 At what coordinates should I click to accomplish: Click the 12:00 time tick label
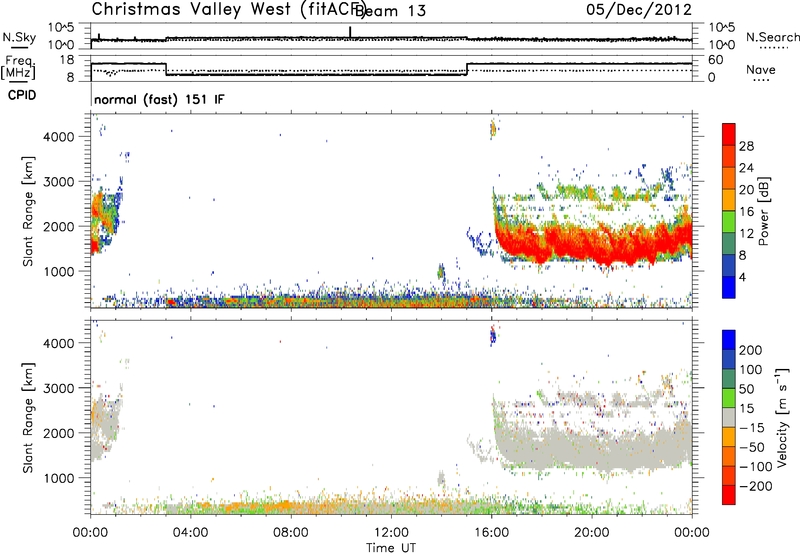[391, 533]
